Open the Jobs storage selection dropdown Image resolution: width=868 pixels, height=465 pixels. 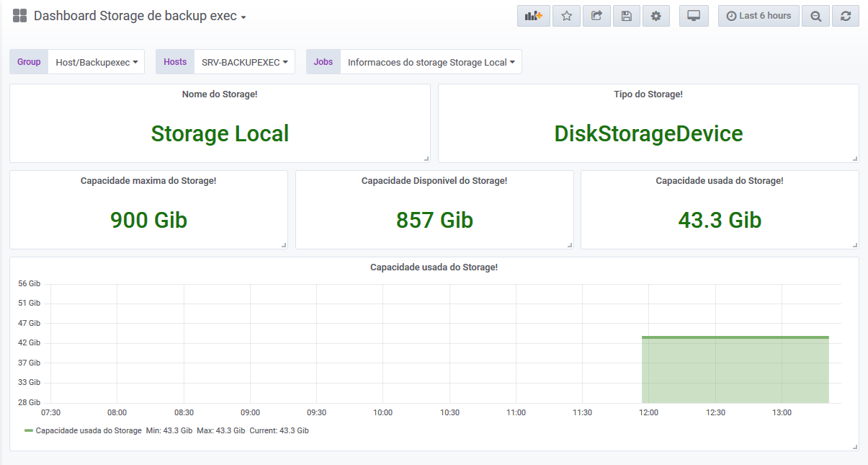[431, 62]
